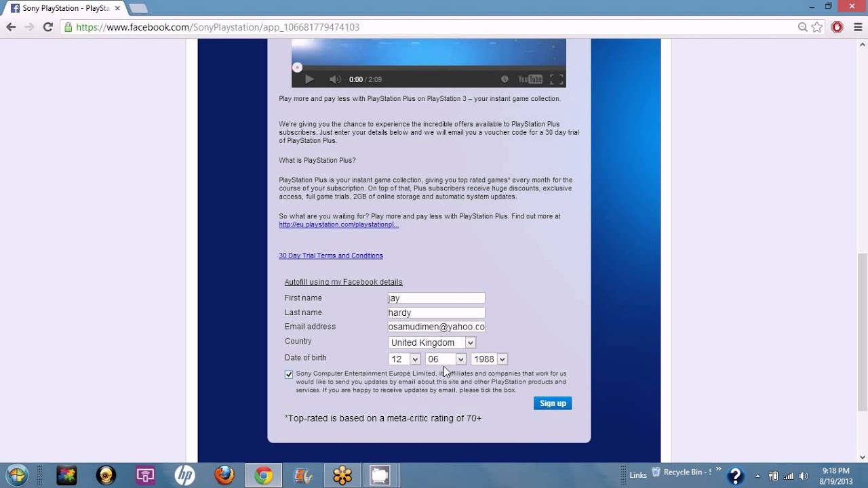Click the video progress scrubber handle

coord(297,67)
